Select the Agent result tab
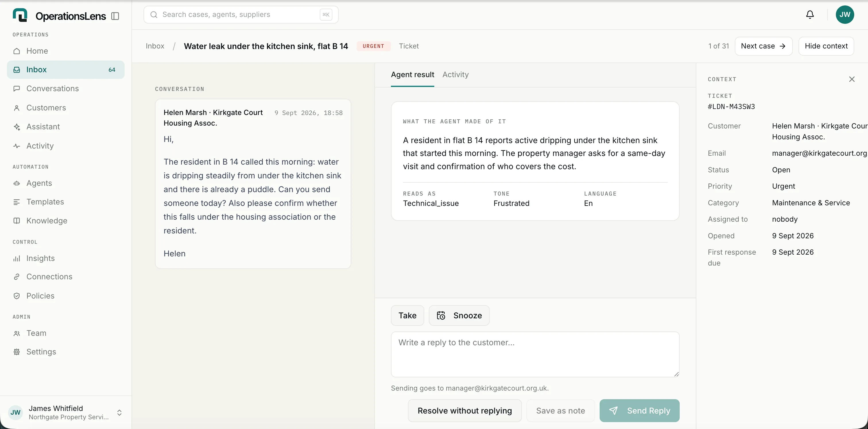 tap(412, 75)
